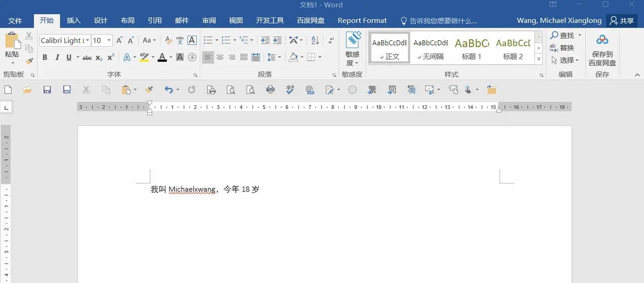This screenshot has width=644, height=283.
Task: Apply the black font color A
Action: (162, 57)
